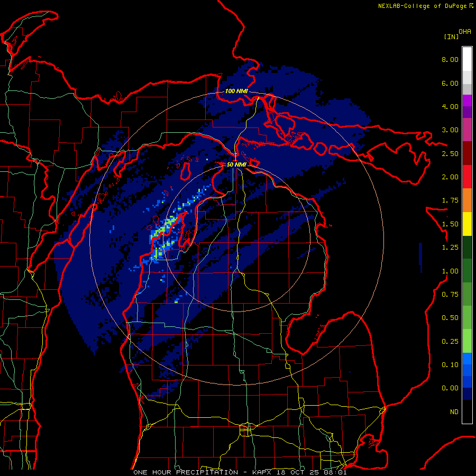Select the orange legend swatch

(467, 200)
